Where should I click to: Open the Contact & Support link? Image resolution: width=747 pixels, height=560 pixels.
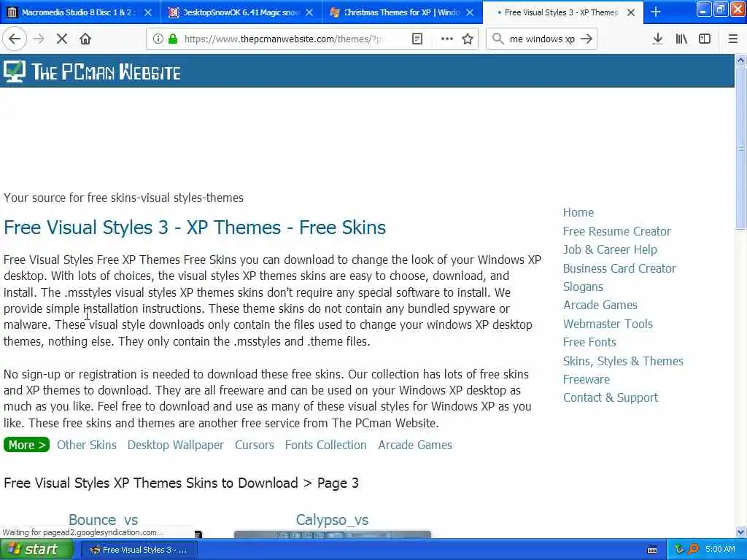[x=610, y=397]
